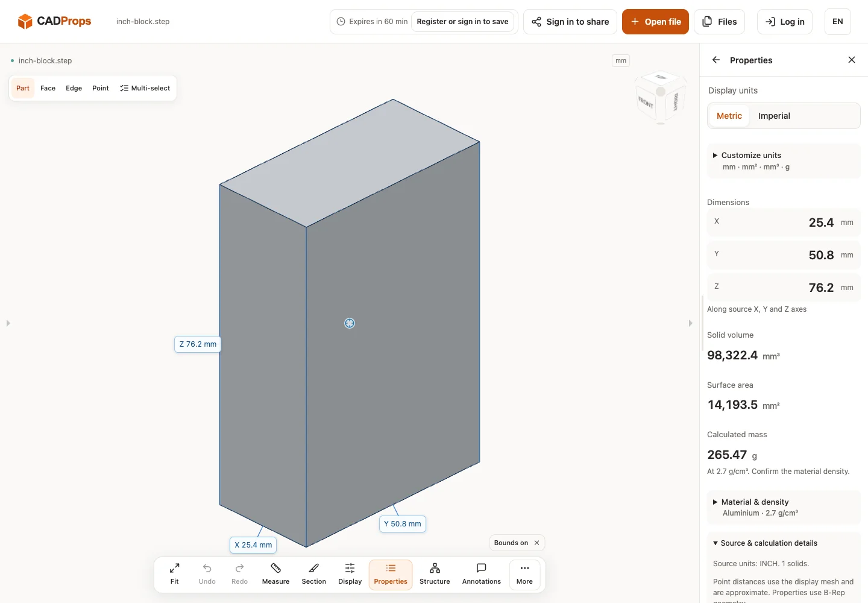Image resolution: width=868 pixels, height=603 pixels.
Task: Open the Structure tree
Action: [435, 574]
